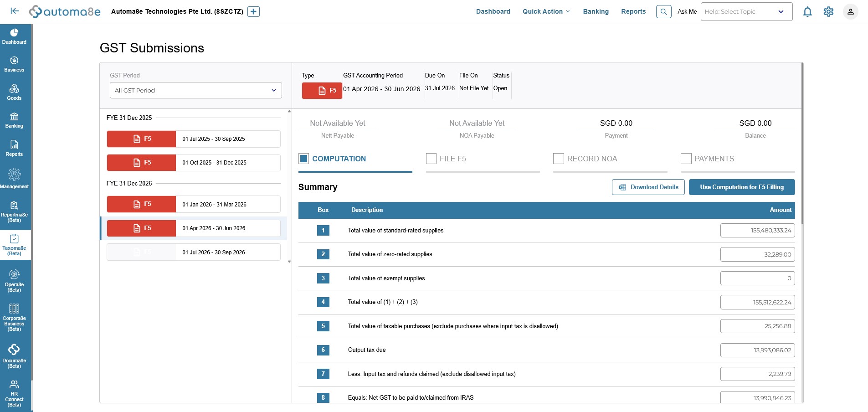Switch to the PAYMENTS tab label
This screenshot has width=868, height=412.
click(x=714, y=159)
